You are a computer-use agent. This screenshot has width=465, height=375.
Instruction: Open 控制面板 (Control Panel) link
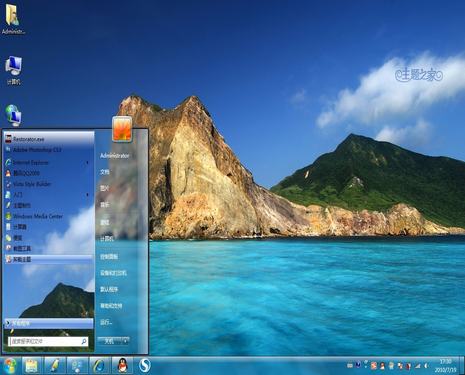(x=109, y=257)
